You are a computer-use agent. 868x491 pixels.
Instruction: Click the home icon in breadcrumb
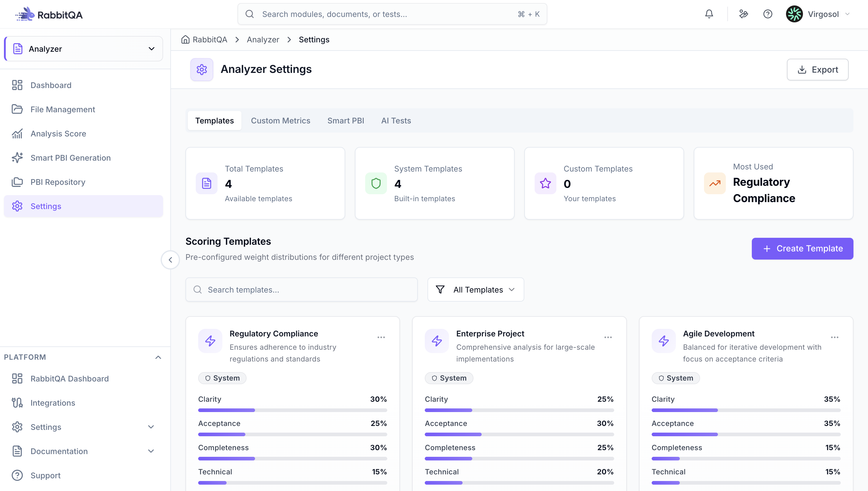[185, 39]
